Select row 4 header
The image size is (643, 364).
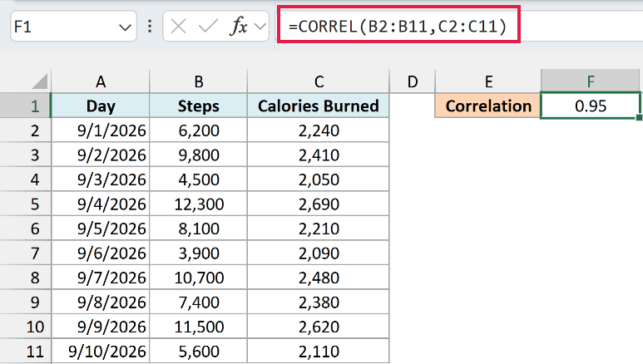pyautogui.click(x=26, y=180)
